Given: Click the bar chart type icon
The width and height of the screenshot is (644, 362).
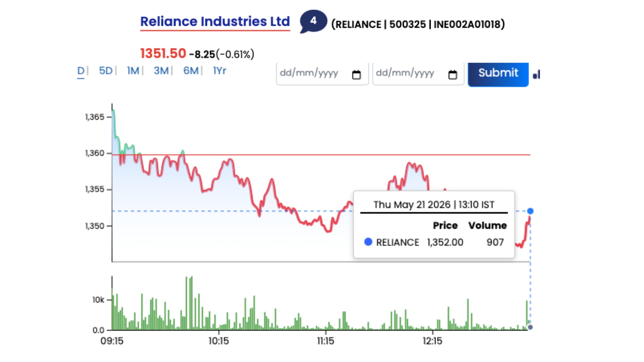Looking at the screenshot, I should (x=536, y=74).
